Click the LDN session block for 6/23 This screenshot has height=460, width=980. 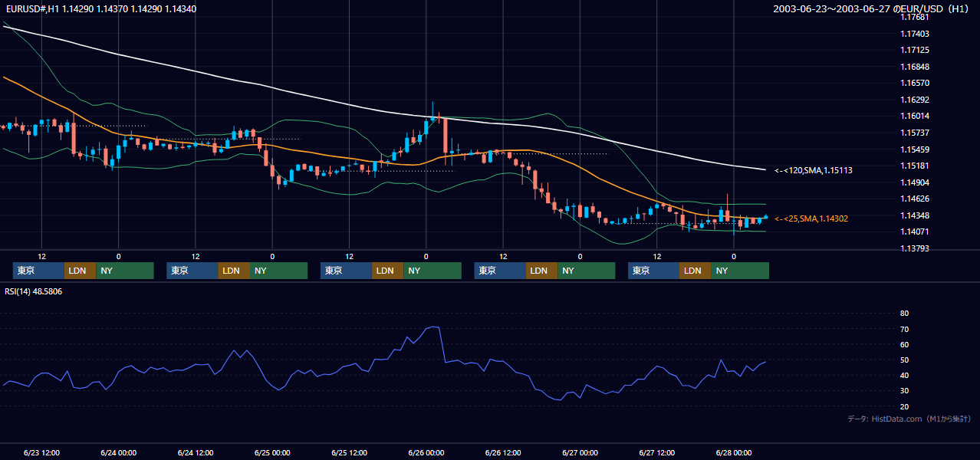(81, 271)
